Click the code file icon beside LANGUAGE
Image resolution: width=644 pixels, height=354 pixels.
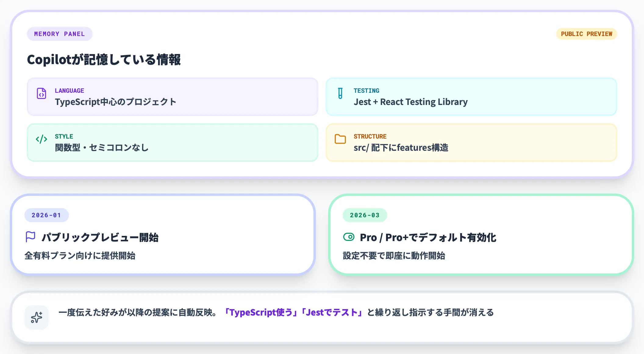tap(41, 93)
